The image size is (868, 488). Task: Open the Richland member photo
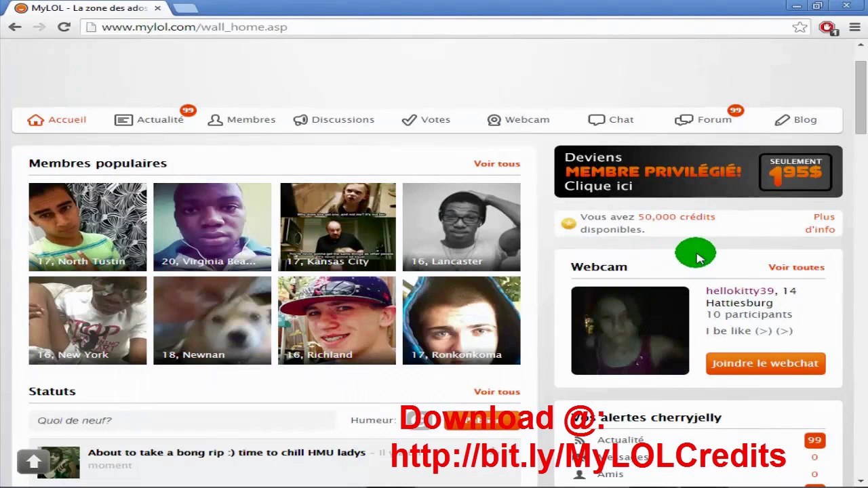click(337, 321)
